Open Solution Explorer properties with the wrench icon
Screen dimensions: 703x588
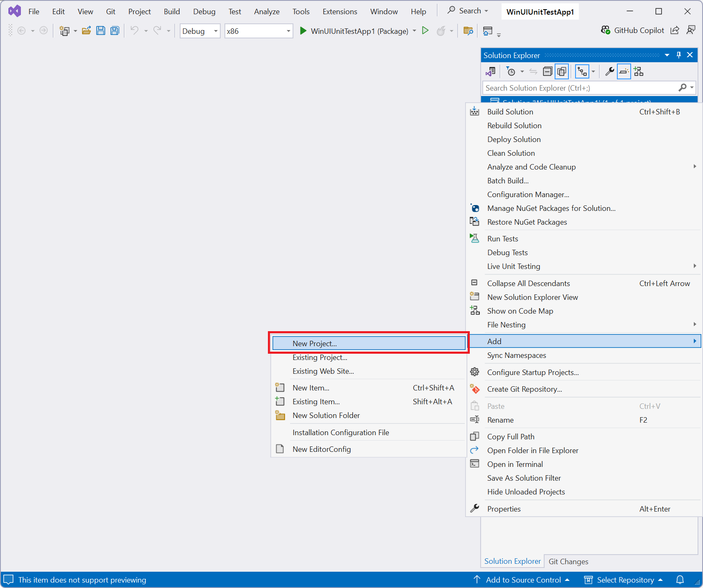(x=610, y=71)
